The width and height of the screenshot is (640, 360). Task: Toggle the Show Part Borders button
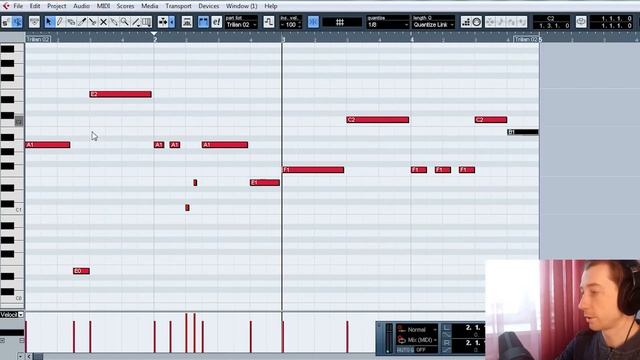[203, 22]
